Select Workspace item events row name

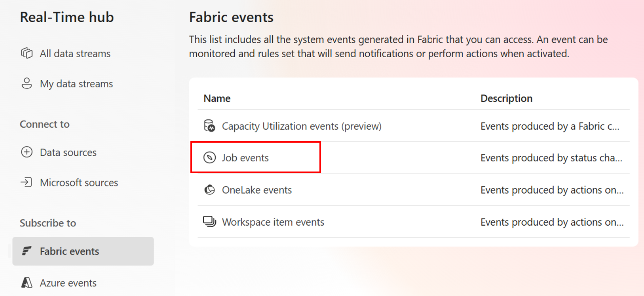273,222
